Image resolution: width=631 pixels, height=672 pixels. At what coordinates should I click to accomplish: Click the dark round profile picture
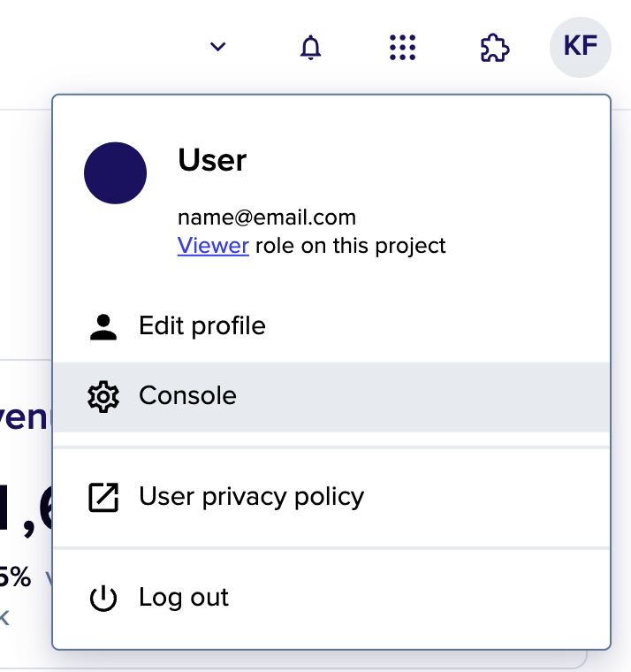(x=115, y=173)
